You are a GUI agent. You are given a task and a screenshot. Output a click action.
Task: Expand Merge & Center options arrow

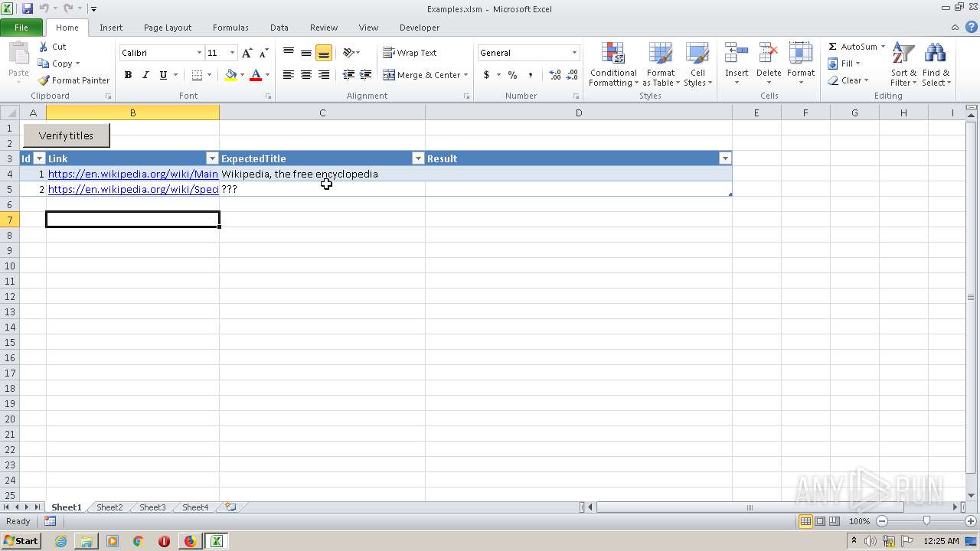pos(465,75)
